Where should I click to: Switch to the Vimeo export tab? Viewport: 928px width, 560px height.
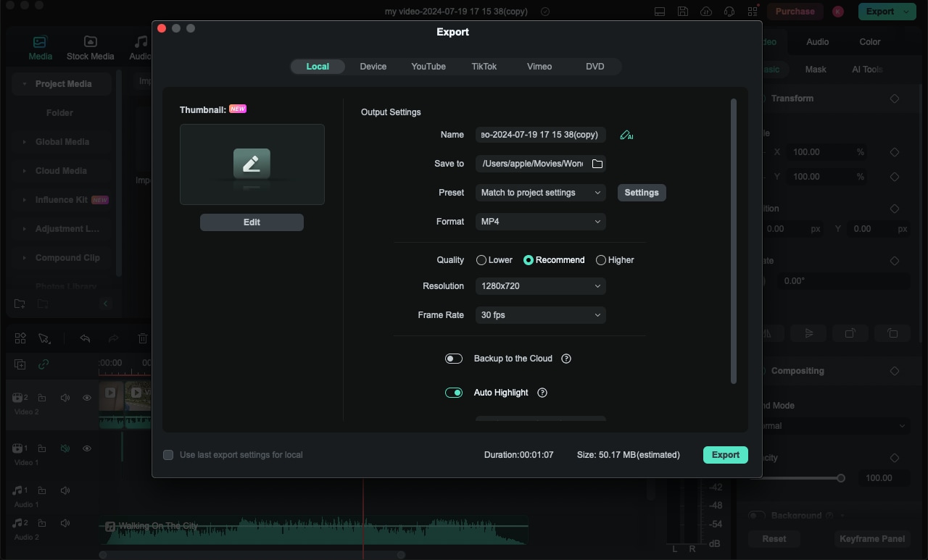tap(539, 67)
